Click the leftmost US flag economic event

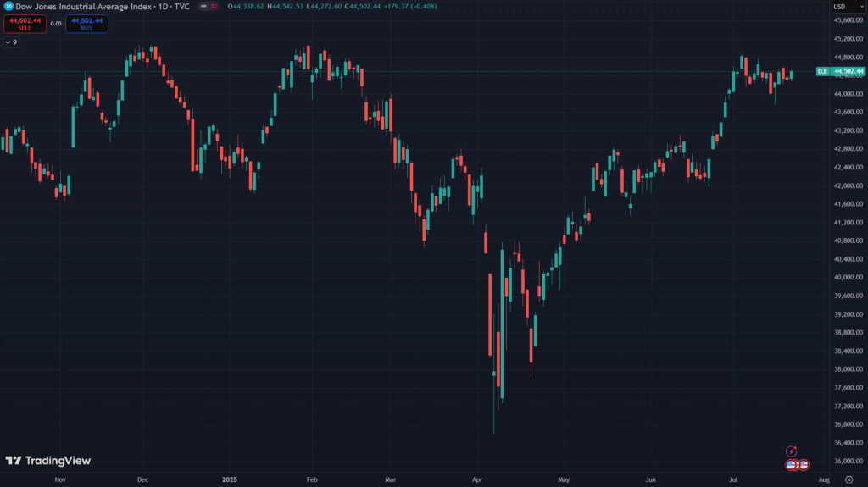pos(792,465)
